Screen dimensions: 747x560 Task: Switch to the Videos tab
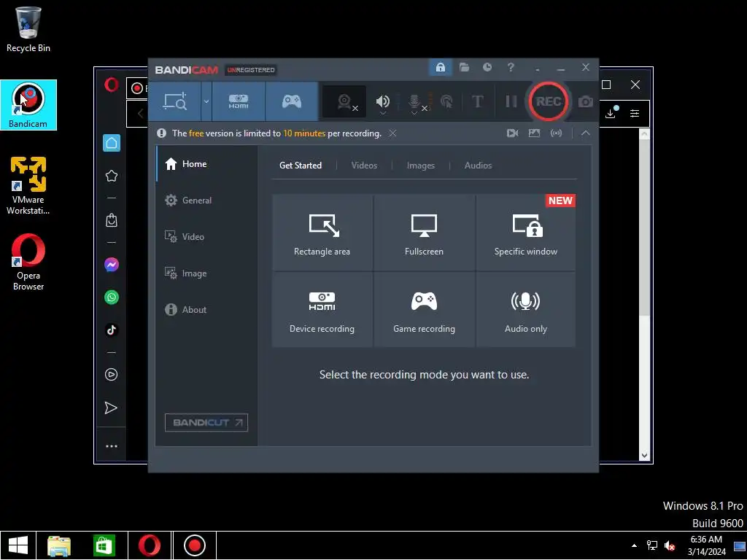364,166
